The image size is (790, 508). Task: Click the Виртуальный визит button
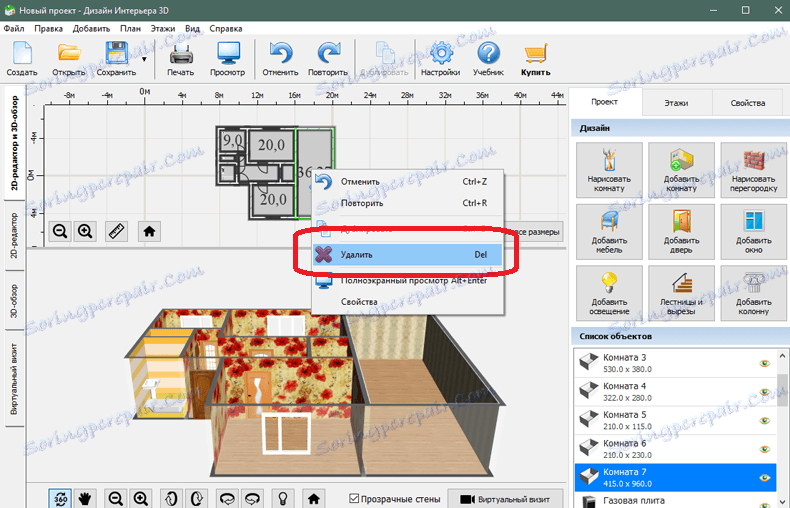pyautogui.click(x=505, y=499)
